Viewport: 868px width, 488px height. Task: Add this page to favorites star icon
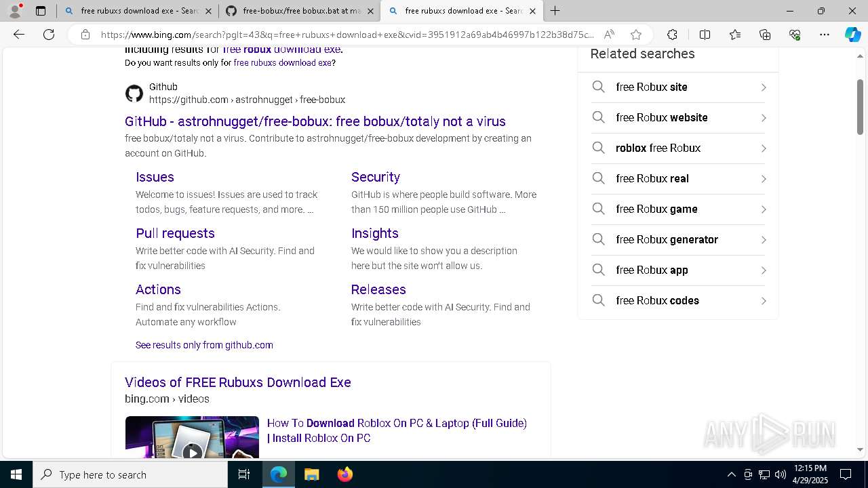[635, 35]
